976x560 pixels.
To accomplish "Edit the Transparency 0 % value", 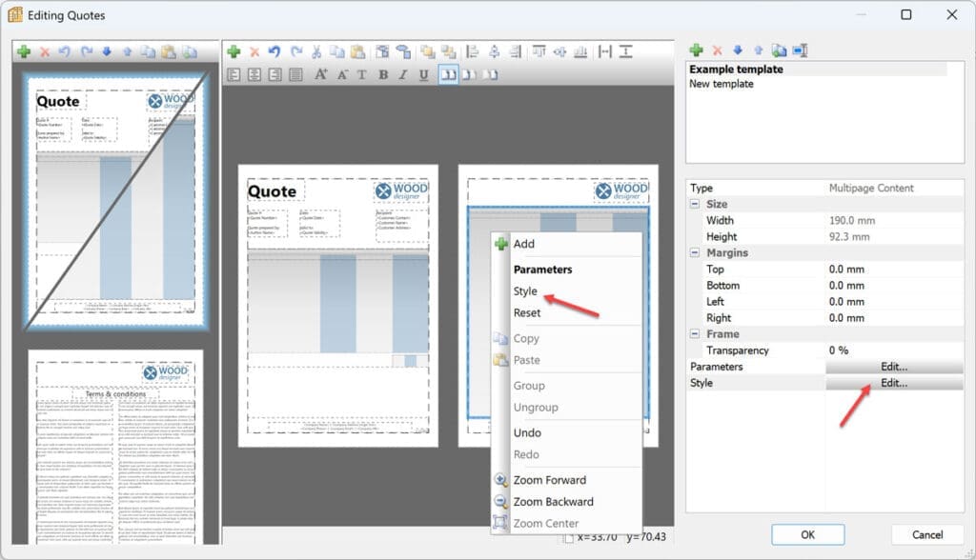I will pos(894,350).
